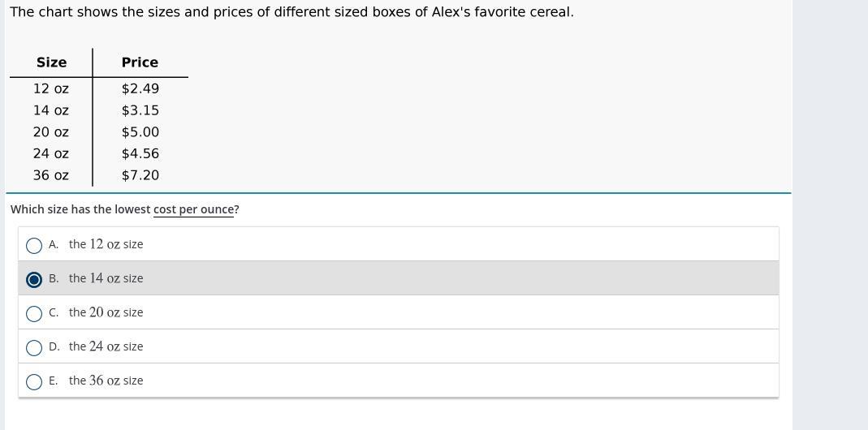
Task: Click the $5.00 price cell
Action: point(140,131)
